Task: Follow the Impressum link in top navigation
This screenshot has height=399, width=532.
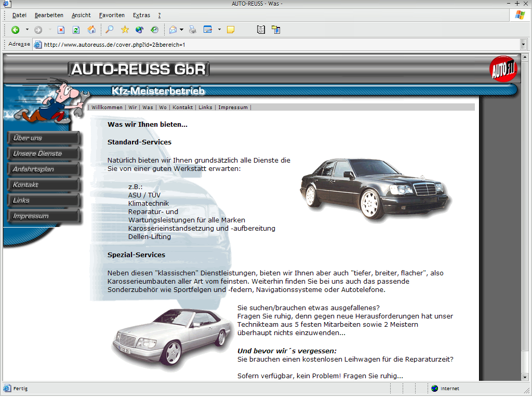Action: click(233, 108)
